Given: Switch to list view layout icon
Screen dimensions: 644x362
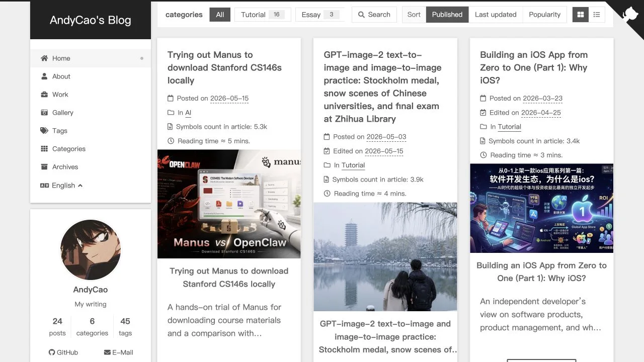Looking at the screenshot, I should coord(597,15).
